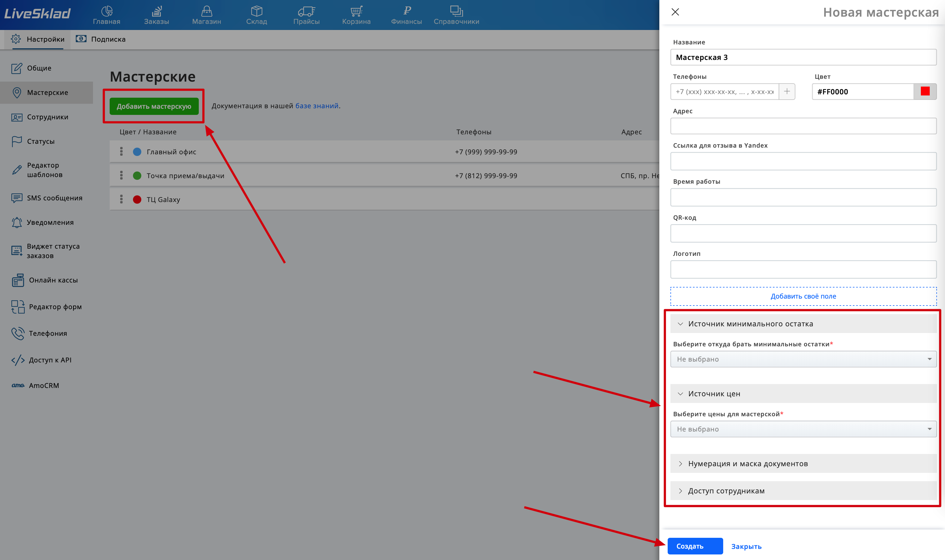Viewport: 945px width, 560px height.
Task: Click the Телефония phone icon
Action: (18, 333)
